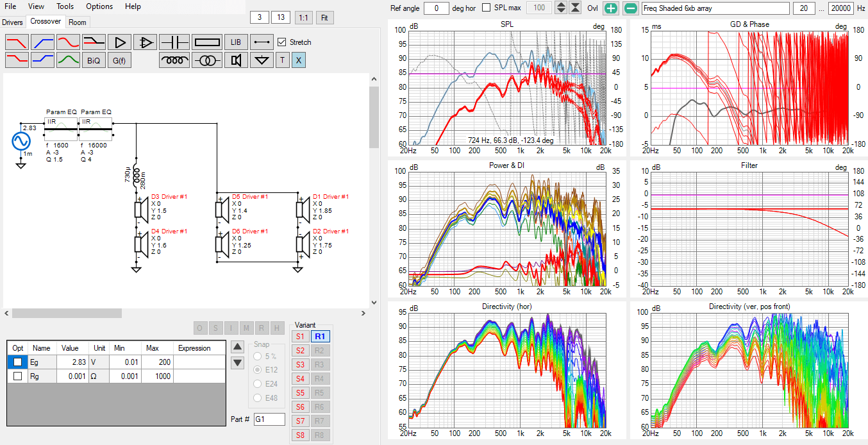Select the E48 snap radio button

pos(258,398)
